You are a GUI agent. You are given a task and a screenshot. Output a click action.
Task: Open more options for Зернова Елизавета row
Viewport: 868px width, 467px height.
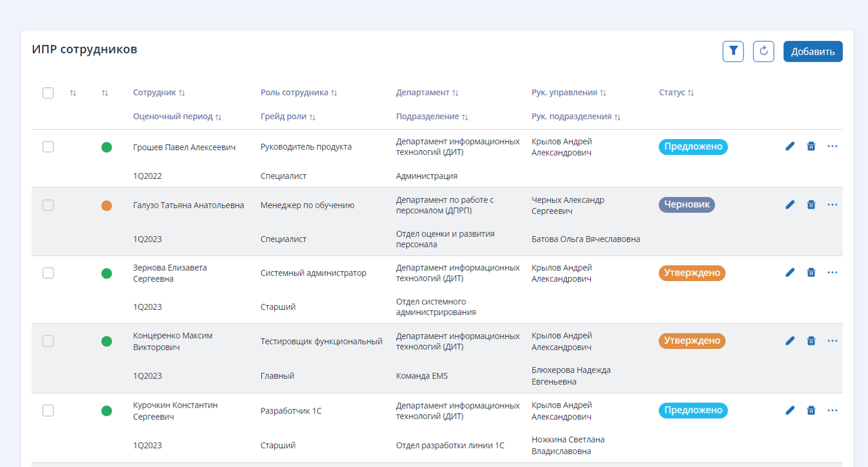pos(832,273)
